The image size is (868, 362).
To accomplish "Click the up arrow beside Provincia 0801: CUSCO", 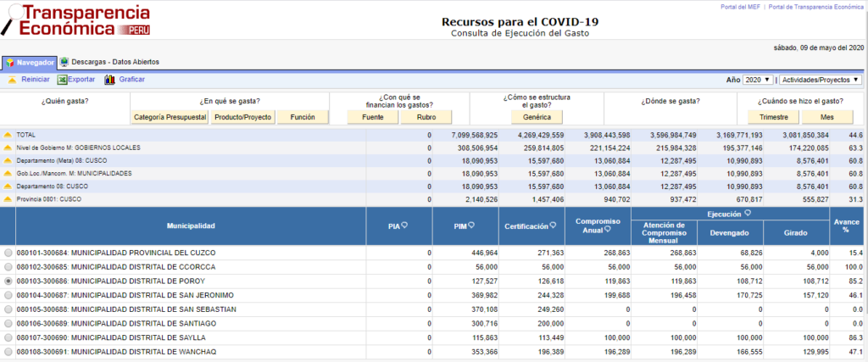I will coord(8,198).
